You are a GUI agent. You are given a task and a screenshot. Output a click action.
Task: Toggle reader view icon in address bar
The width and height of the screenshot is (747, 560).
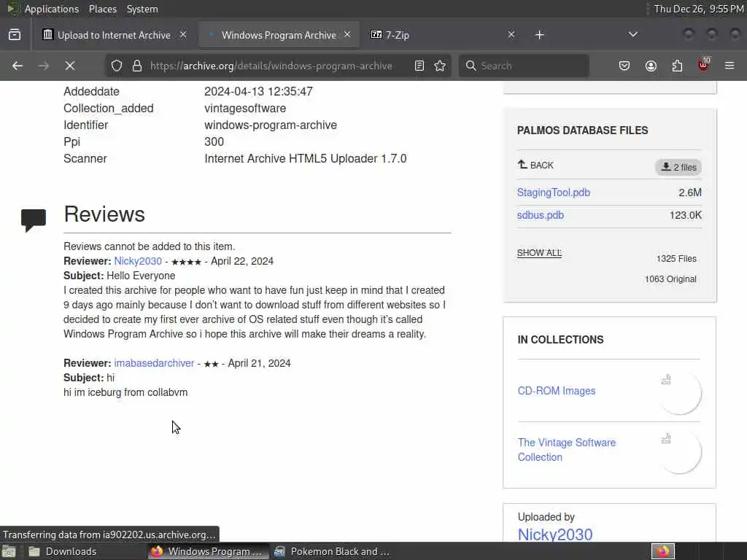coord(419,66)
